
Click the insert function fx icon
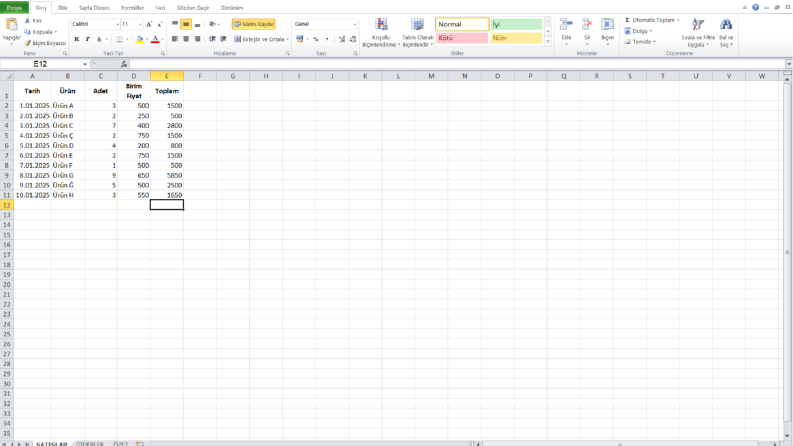point(124,64)
